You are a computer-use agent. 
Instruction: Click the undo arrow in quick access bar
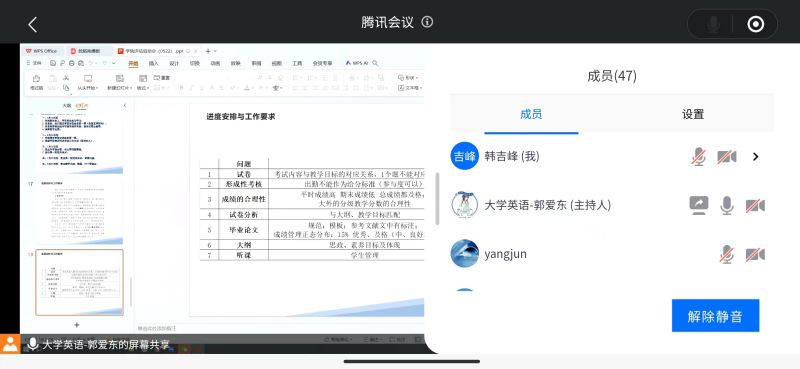coord(91,63)
